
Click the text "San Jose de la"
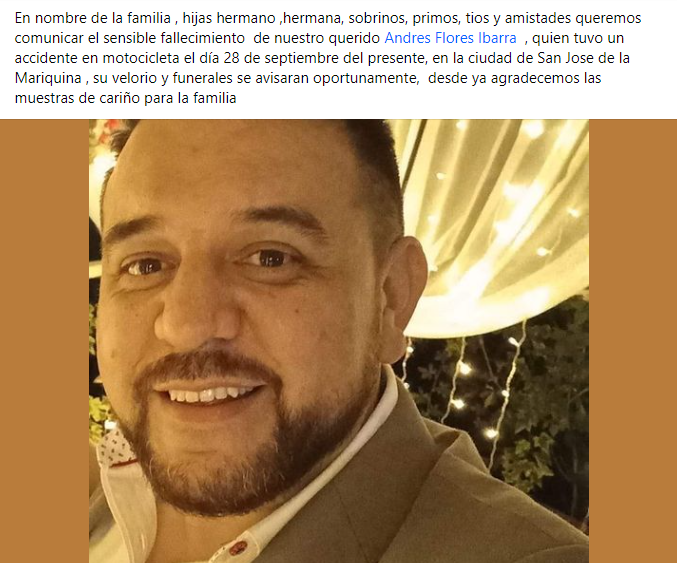(x=584, y=58)
